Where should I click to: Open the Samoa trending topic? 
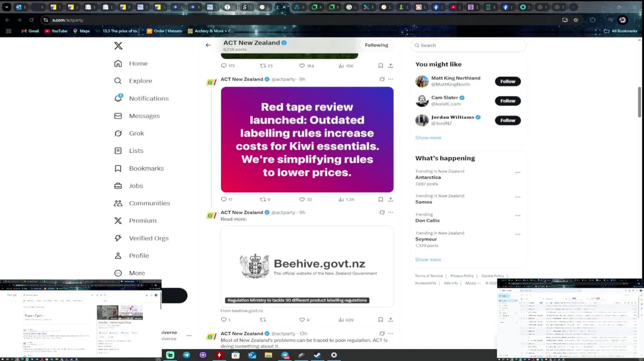pos(423,202)
